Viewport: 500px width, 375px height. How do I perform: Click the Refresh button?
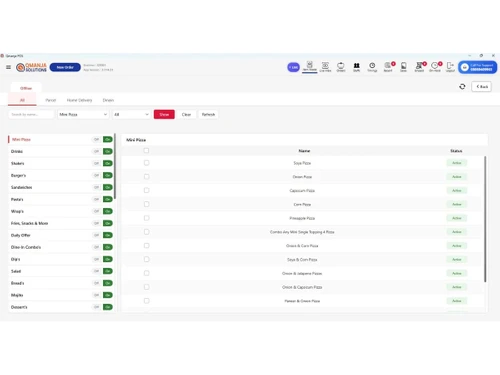208,114
